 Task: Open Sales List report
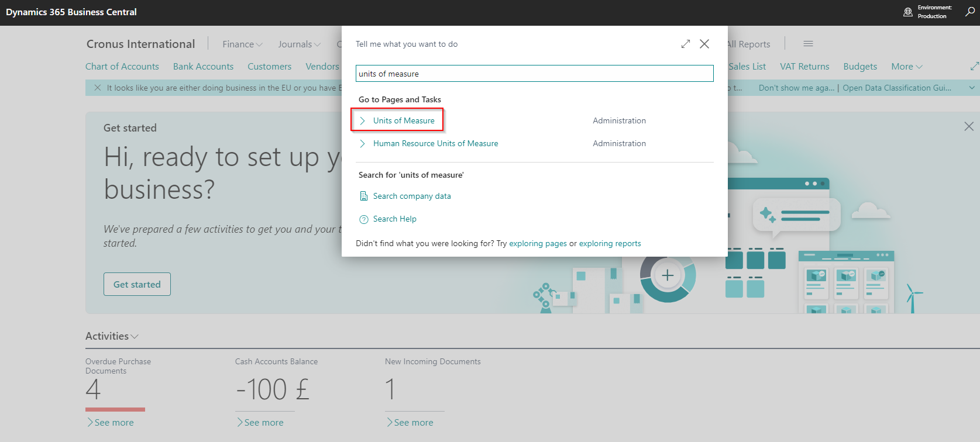(747, 67)
